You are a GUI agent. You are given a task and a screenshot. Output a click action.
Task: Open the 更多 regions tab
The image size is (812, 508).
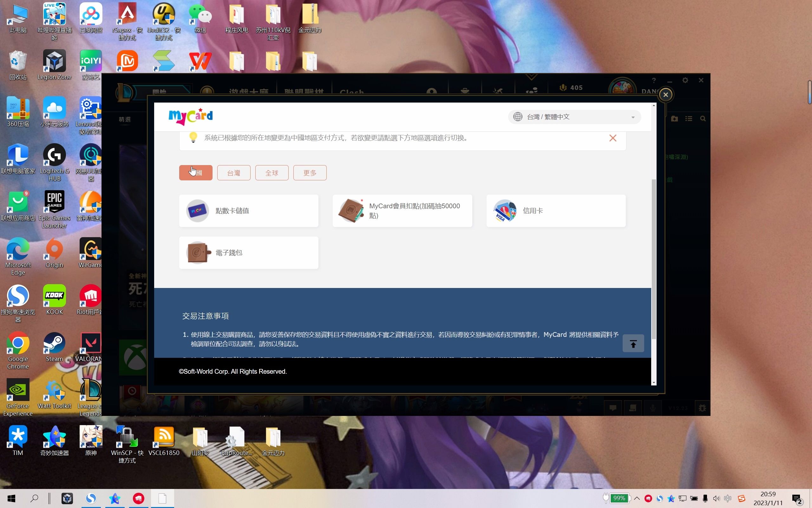click(x=310, y=173)
